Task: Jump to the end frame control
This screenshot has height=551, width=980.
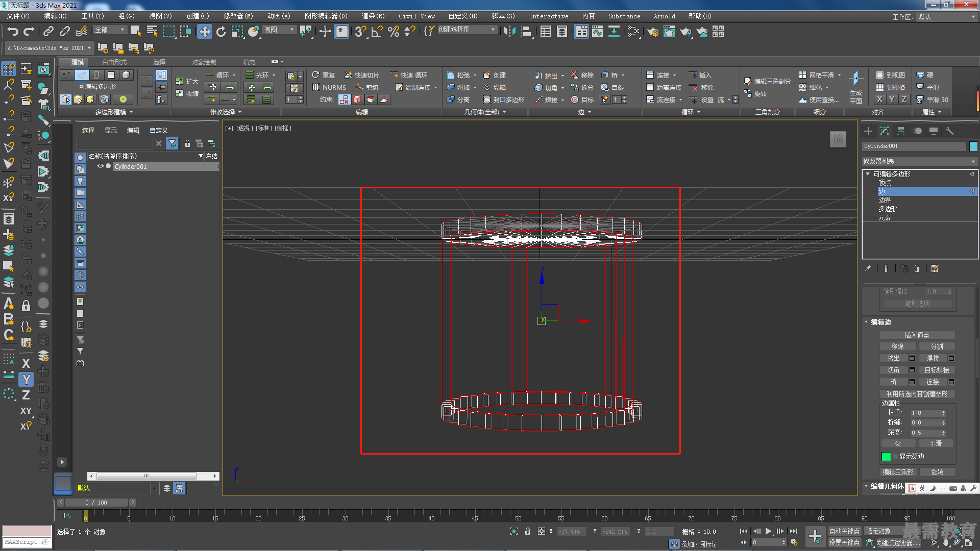Action: pos(794,532)
